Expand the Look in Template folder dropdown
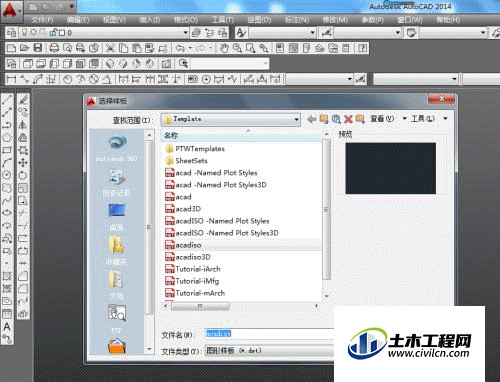The width and height of the screenshot is (500, 382). point(296,119)
